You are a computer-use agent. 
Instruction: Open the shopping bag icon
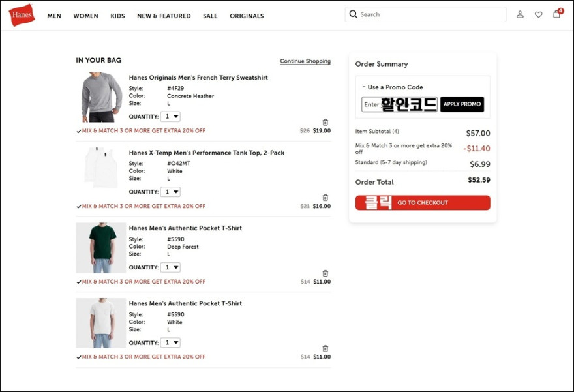(x=557, y=14)
